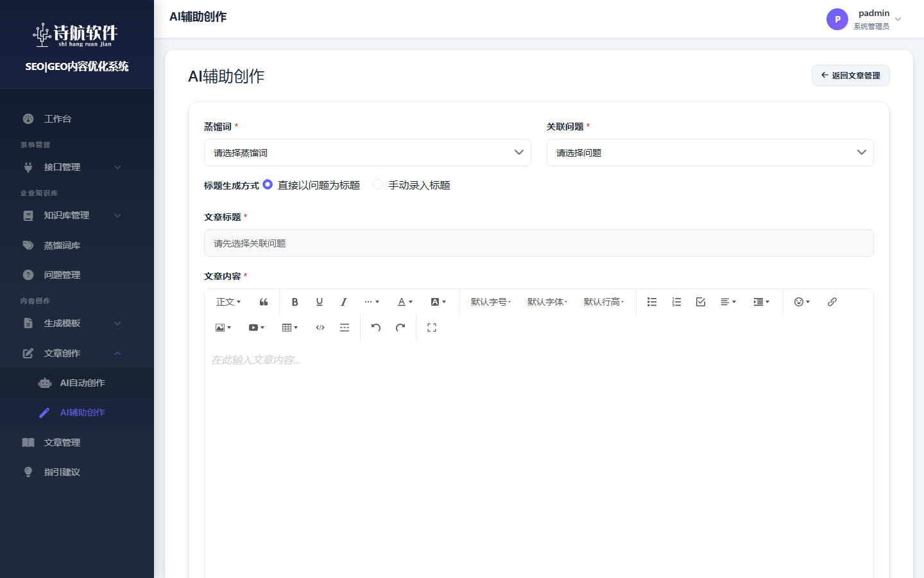924x578 pixels.
Task: Click the 问题管理 question mark icon
Action: 28,275
